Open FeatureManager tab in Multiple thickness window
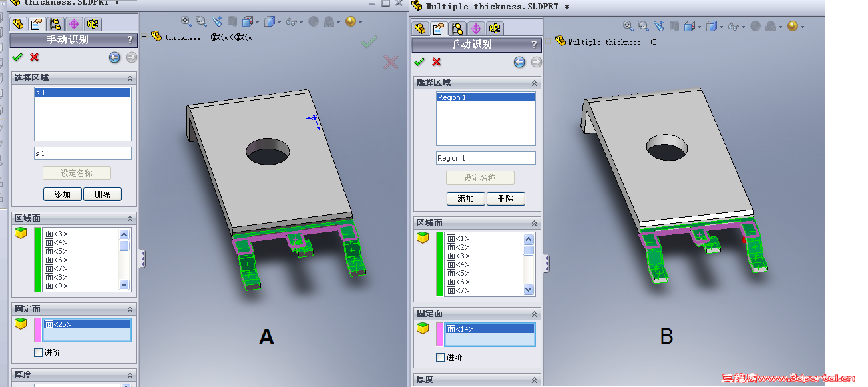 click(x=419, y=29)
